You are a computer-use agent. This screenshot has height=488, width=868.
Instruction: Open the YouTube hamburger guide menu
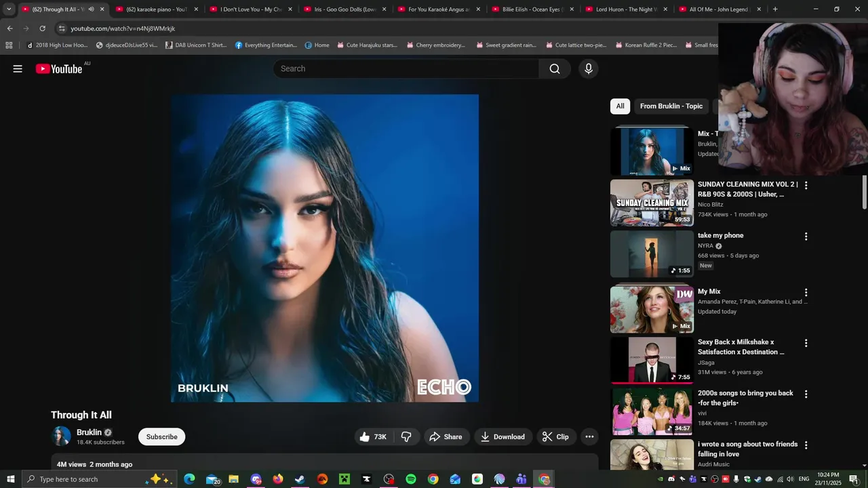pyautogui.click(x=18, y=68)
